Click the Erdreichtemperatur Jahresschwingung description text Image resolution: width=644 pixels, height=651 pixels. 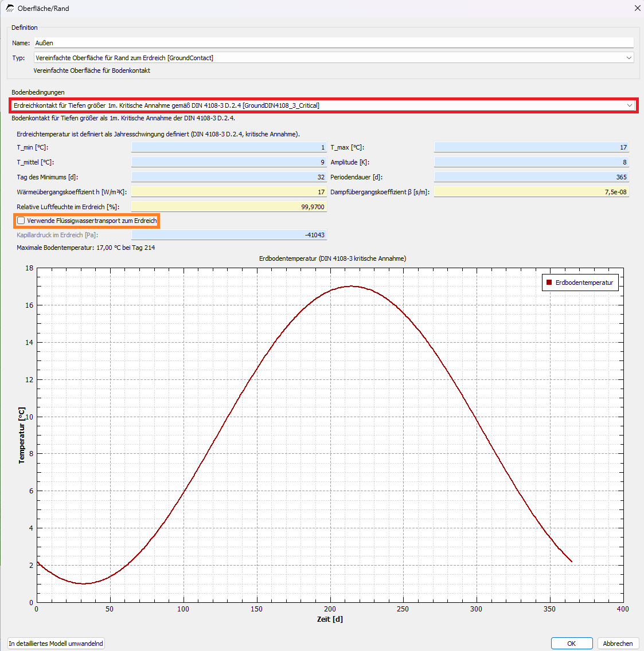coord(158,134)
